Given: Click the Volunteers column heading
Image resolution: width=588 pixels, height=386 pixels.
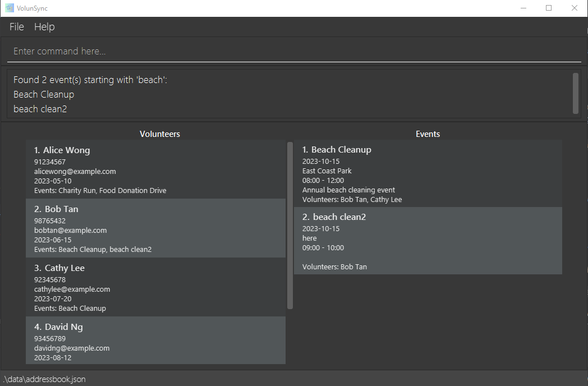Looking at the screenshot, I should (x=160, y=134).
